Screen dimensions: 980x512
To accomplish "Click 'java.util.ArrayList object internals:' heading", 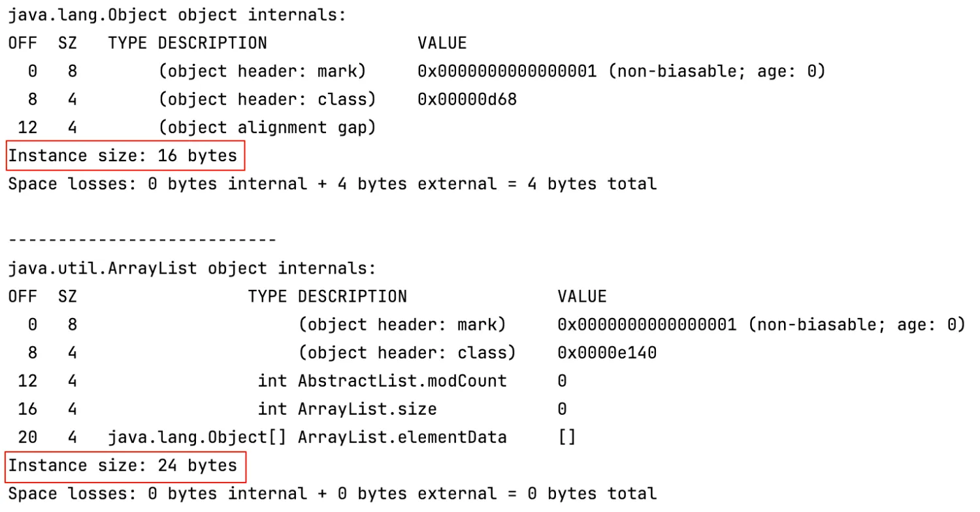I will pos(192,268).
